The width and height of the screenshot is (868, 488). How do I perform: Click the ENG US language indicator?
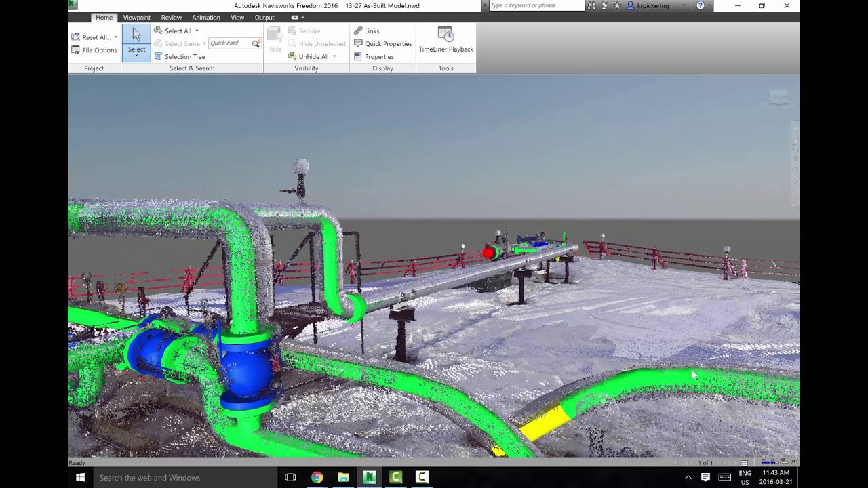(745, 477)
